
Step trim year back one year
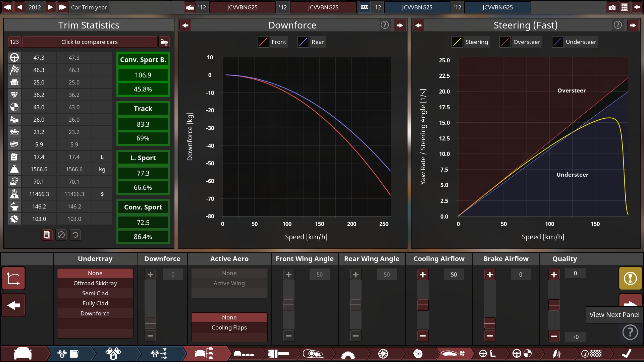click(x=20, y=7)
